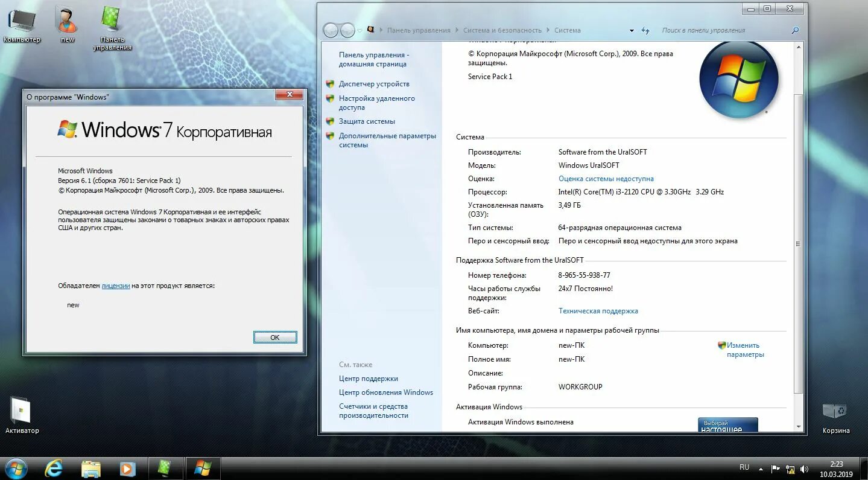Open Счетчики и средства производительности link
Screen dimensions: 868x480
[x=373, y=411]
